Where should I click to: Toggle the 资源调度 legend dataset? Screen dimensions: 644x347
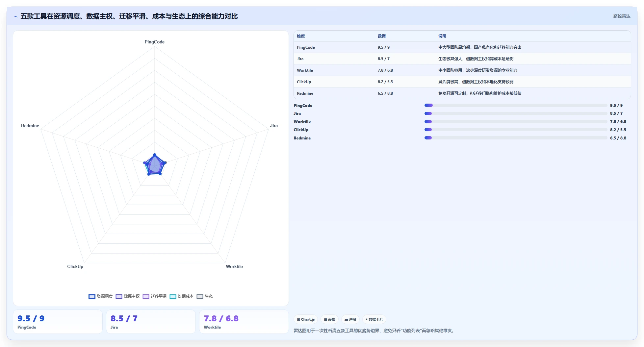click(101, 296)
